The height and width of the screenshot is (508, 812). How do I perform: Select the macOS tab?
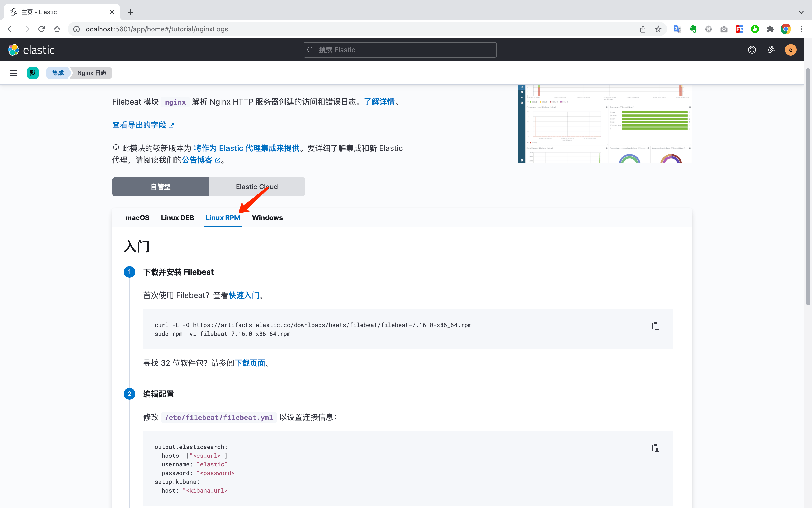point(138,218)
